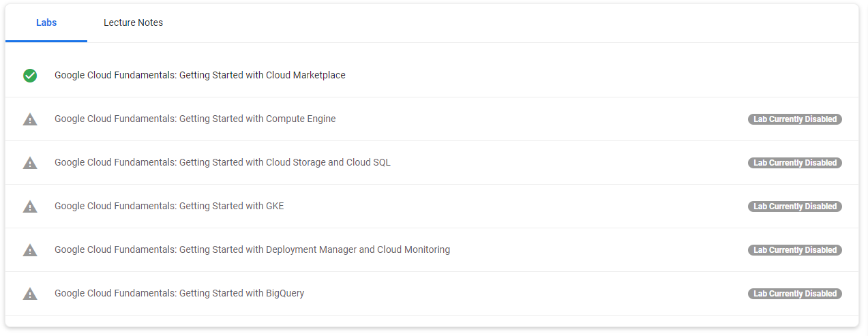Click Lab Currently Disabled badge on BigQuery row
This screenshot has width=868, height=336.
point(795,294)
